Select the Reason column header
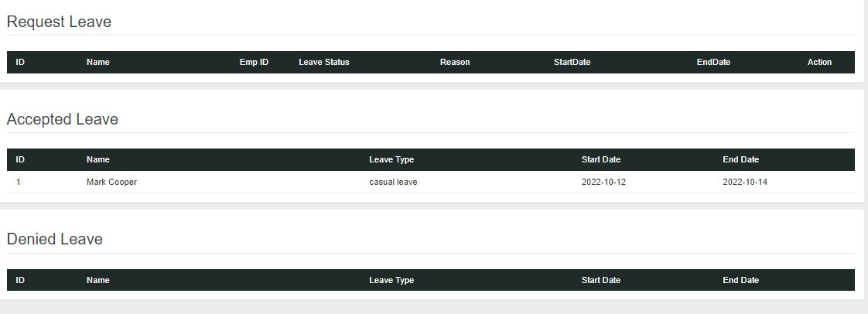868x314 pixels. (x=455, y=63)
